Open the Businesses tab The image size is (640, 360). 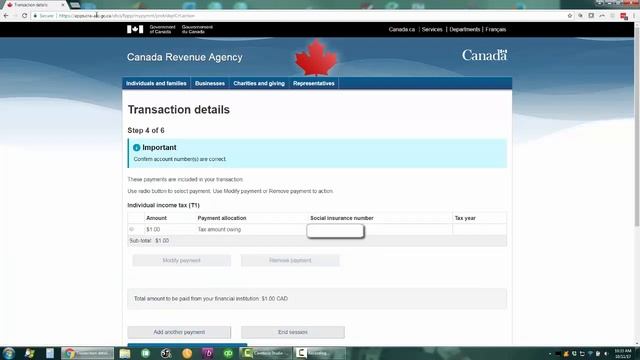click(x=210, y=83)
